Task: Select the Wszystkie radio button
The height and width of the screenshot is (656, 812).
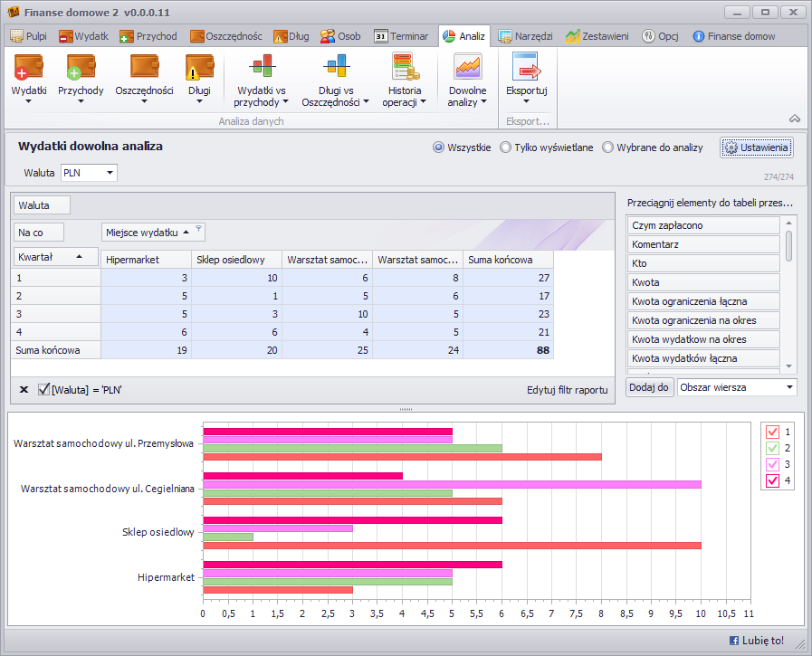Action: click(x=439, y=147)
